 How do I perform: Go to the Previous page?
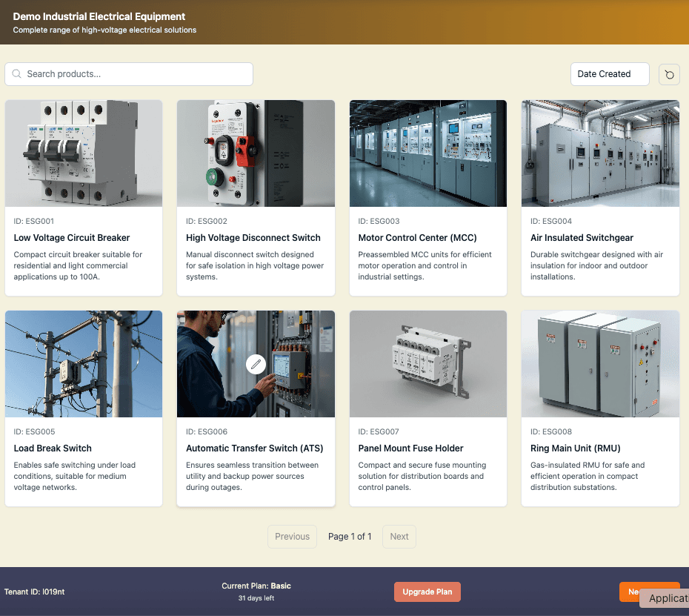point(292,537)
